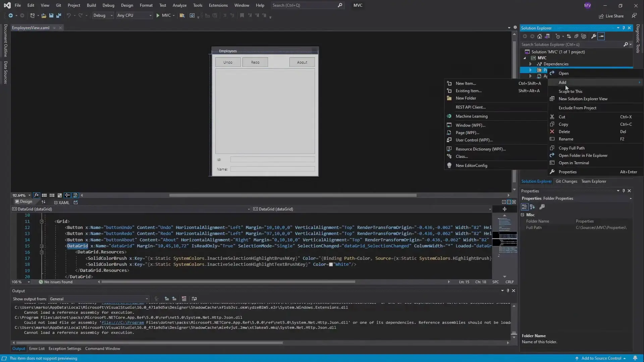Click Show All Files icon in Solution Explorer
Image resolution: width=644 pixels, height=362 pixels.
584,36
